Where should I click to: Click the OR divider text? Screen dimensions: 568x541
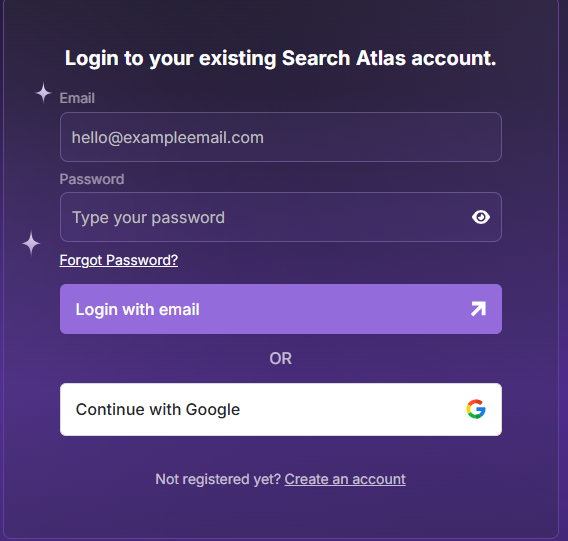coord(280,358)
